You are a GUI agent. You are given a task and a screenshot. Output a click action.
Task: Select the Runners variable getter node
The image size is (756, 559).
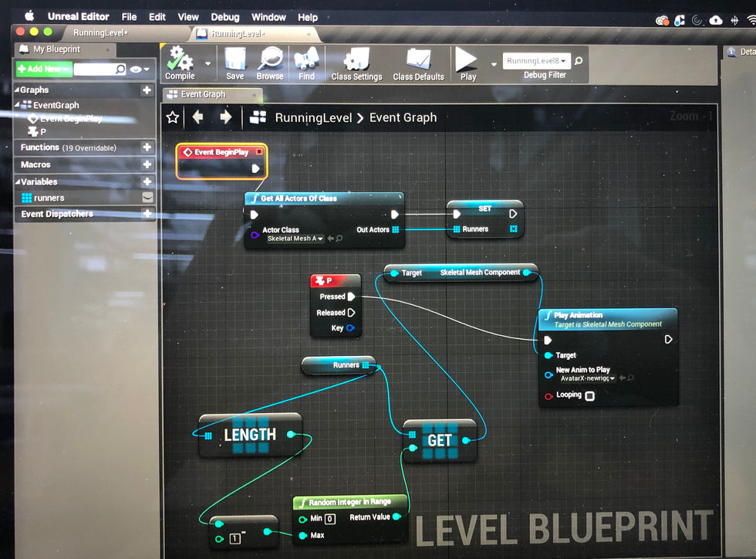[x=339, y=365]
